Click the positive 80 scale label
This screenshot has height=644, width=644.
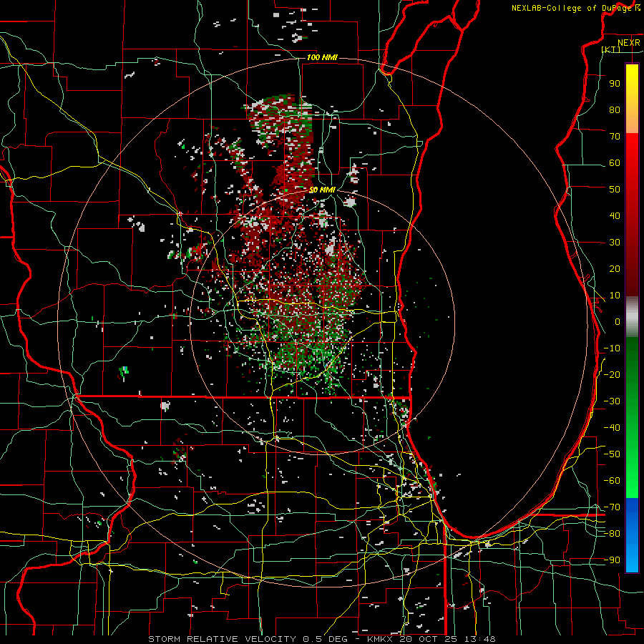pos(615,109)
